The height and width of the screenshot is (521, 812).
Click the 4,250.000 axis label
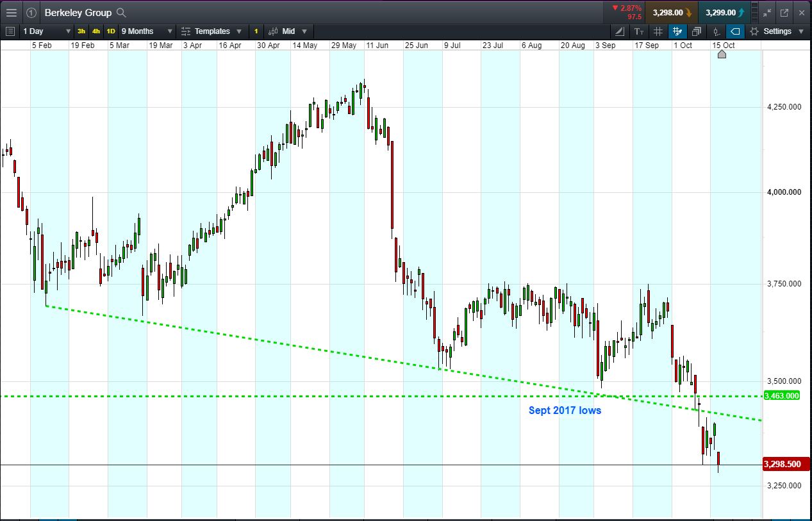(784, 107)
